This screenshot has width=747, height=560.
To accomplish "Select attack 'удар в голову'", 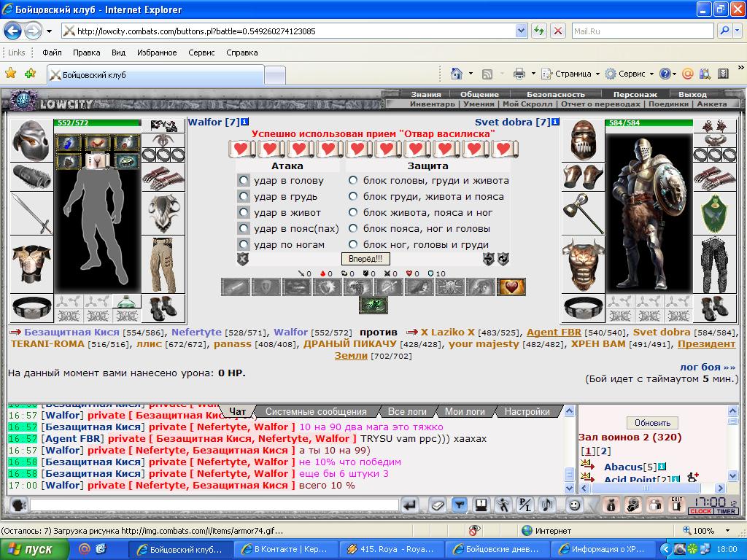I will point(244,181).
